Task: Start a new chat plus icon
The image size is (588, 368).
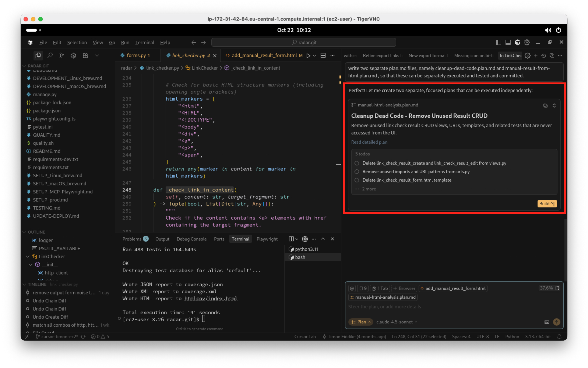Action: coord(536,56)
